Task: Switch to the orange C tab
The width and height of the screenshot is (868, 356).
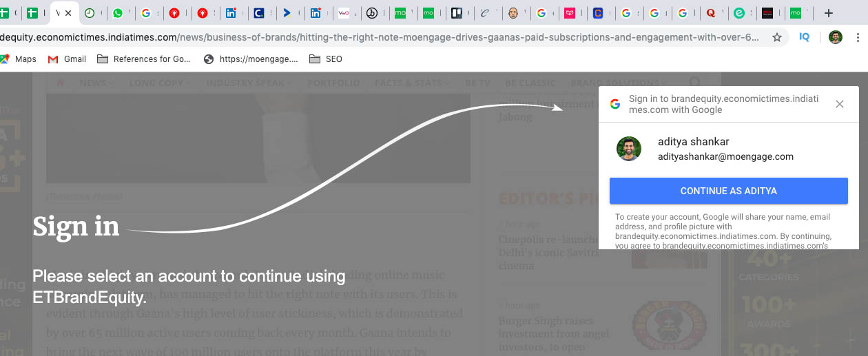Action: click(x=598, y=13)
